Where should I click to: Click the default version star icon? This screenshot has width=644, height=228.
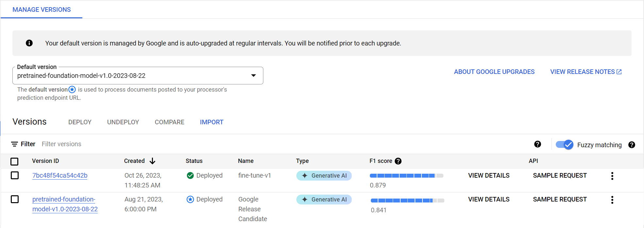[x=72, y=90]
